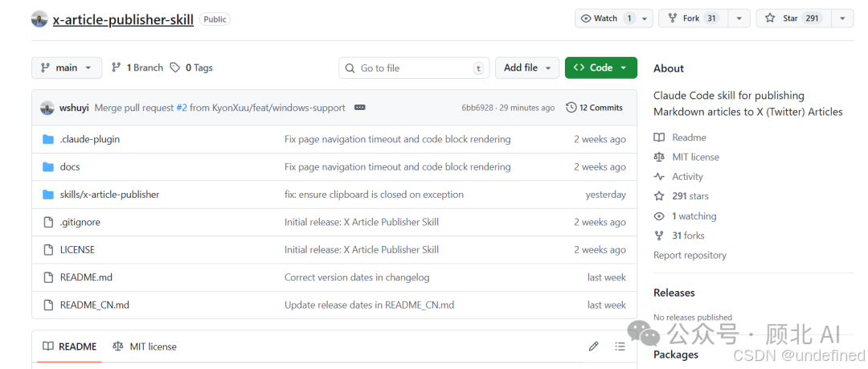Click the docs row '2 weeks ago' timestamp
Viewport: 868px width, 369px height.
600,166
